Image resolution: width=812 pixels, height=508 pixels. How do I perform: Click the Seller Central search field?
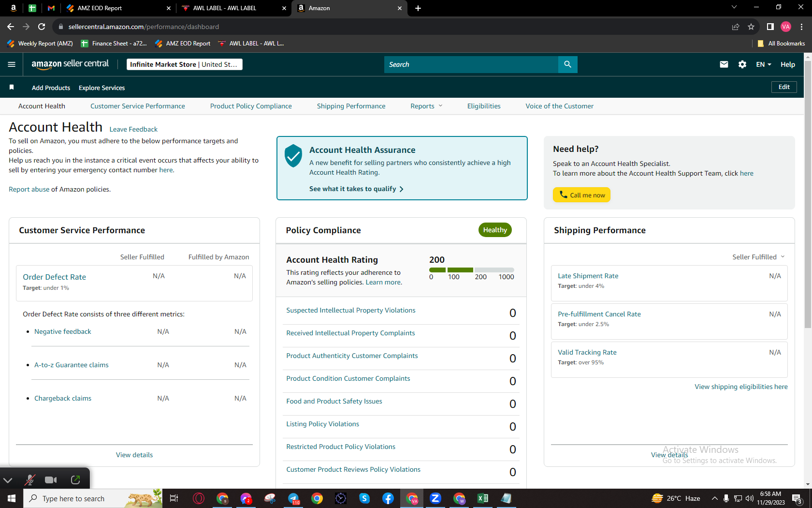tap(471, 64)
